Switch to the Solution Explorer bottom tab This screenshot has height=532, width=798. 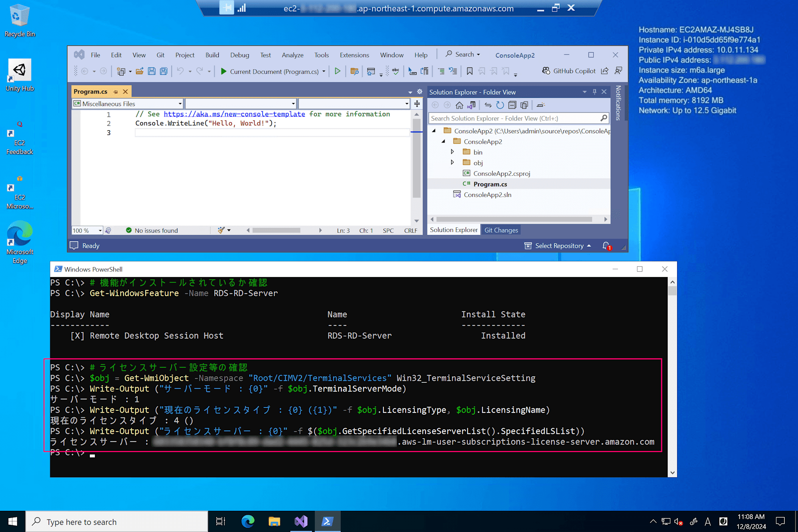coord(454,230)
